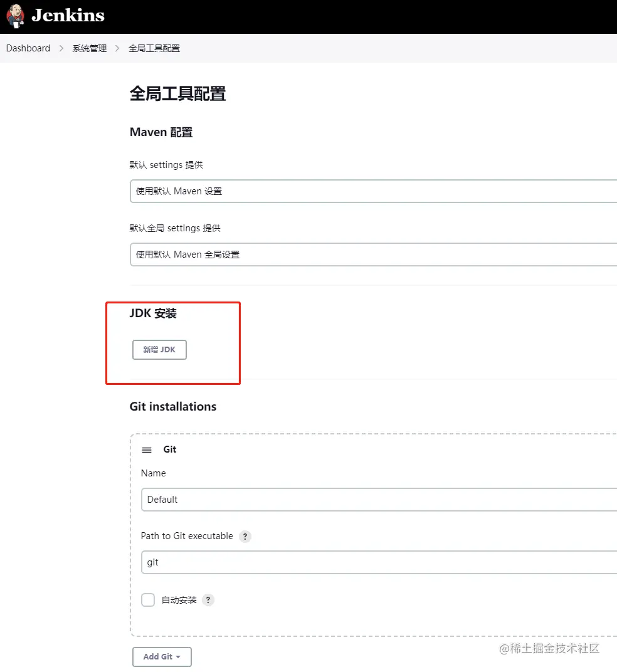The height and width of the screenshot is (672, 617).
Task: Click Git installations section heading
Action: [x=173, y=406]
